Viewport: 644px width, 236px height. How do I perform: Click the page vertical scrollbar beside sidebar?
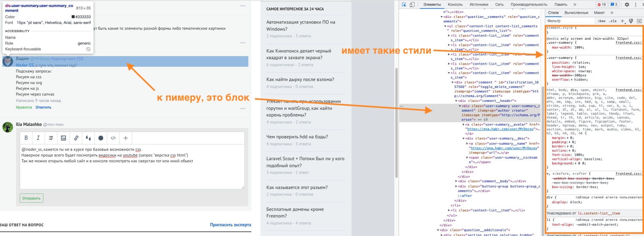[396, 123]
